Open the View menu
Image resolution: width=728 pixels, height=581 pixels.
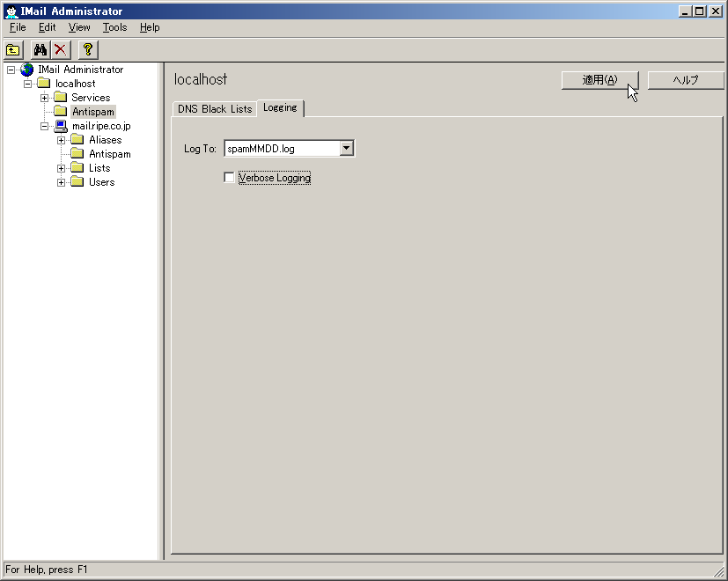pos(79,27)
